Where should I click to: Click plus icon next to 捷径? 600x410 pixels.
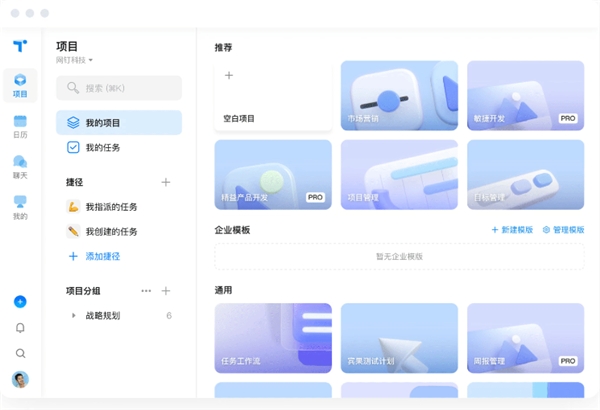click(166, 182)
